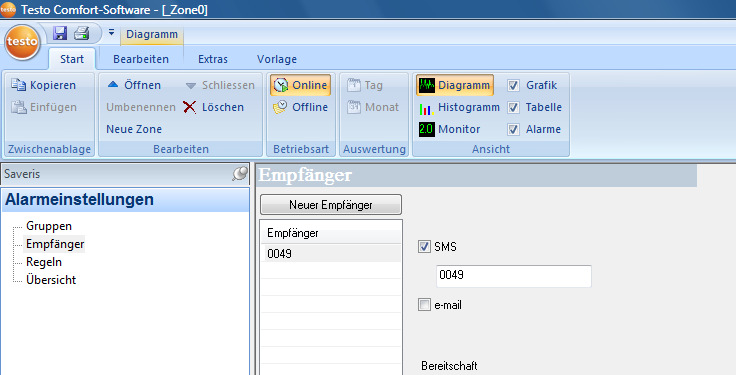Screen dimensions: 736x375
Task: Select the Monitor view icon
Action: (427, 129)
